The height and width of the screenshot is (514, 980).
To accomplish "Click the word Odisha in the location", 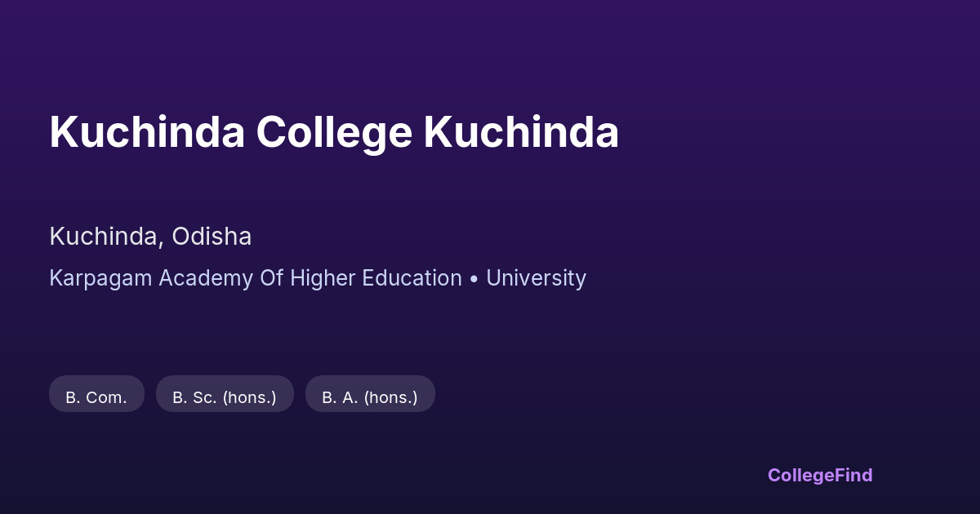I will click(212, 237).
